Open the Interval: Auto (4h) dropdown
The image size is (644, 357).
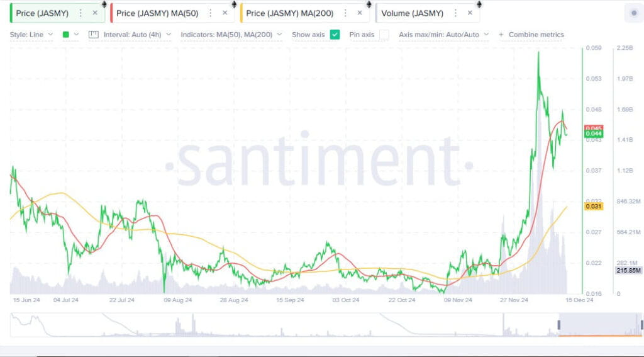tap(137, 35)
